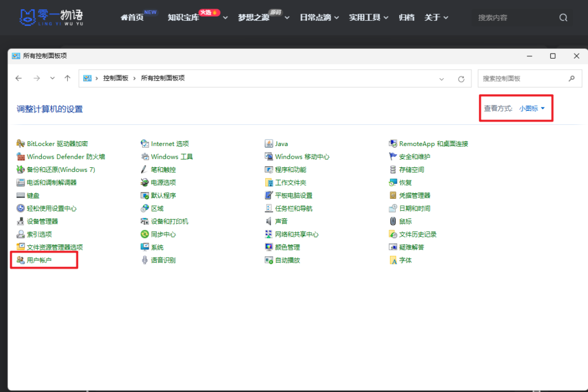This screenshot has width=588, height=392.
Task: Go back with the back arrow
Action: point(19,78)
